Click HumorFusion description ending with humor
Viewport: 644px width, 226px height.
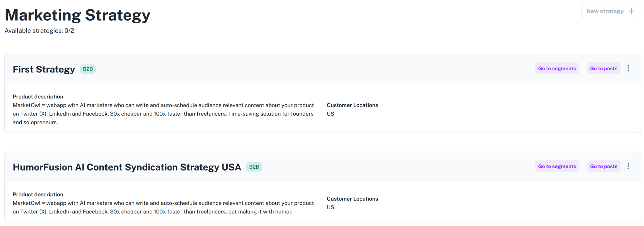coord(163,207)
